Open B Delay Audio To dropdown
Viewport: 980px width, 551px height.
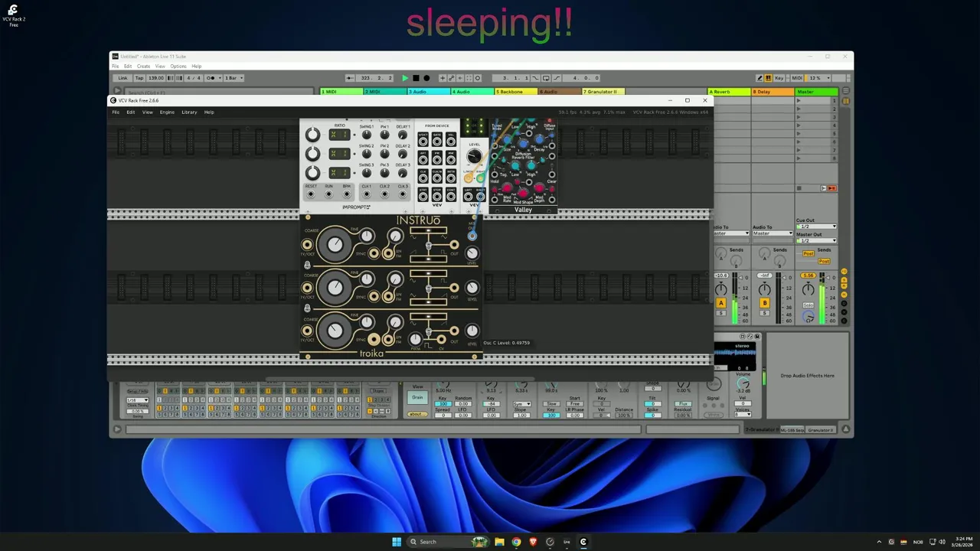point(772,233)
